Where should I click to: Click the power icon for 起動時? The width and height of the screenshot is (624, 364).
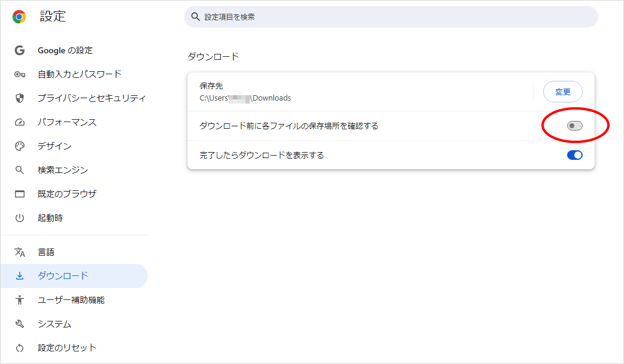(x=20, y=218)
